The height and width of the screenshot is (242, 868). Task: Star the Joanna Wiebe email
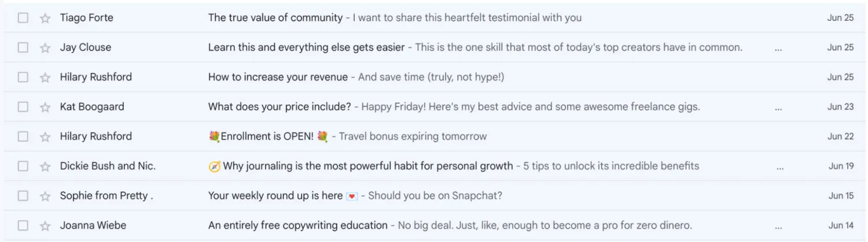[x=45, y=226]
